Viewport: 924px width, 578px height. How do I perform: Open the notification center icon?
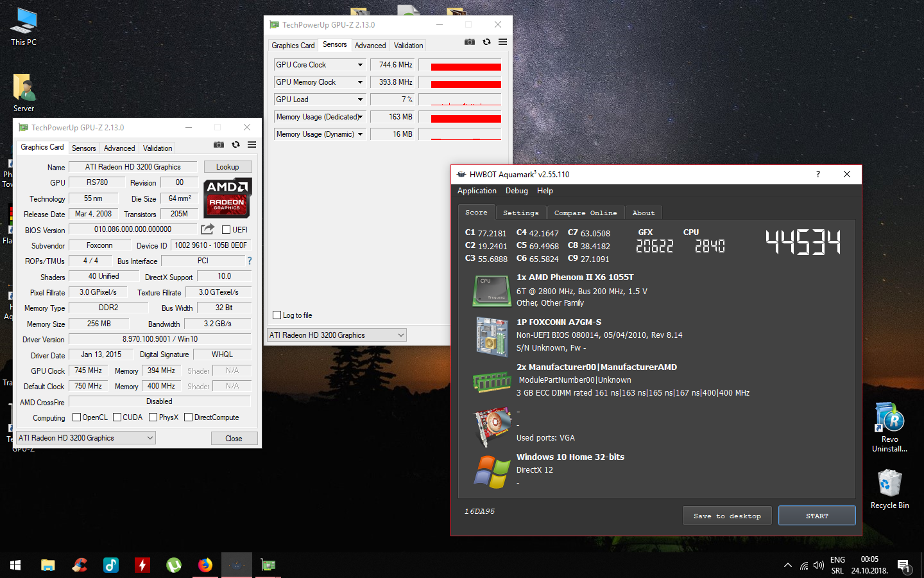(904, 566)
